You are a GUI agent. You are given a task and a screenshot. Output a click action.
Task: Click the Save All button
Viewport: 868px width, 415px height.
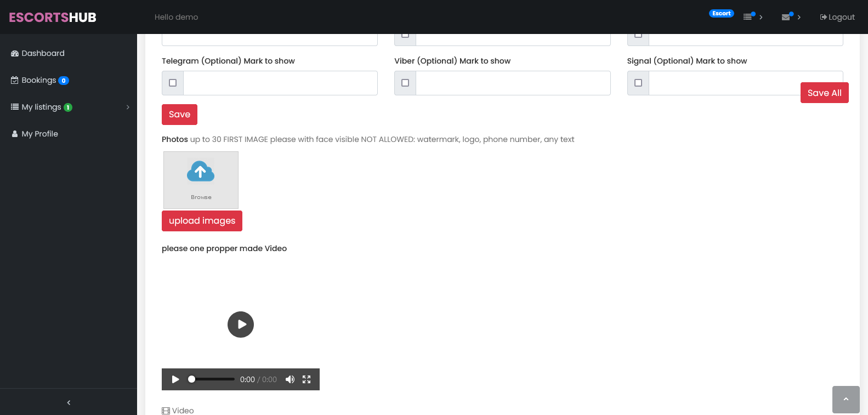pyautogui.click(x=824, y=93)
